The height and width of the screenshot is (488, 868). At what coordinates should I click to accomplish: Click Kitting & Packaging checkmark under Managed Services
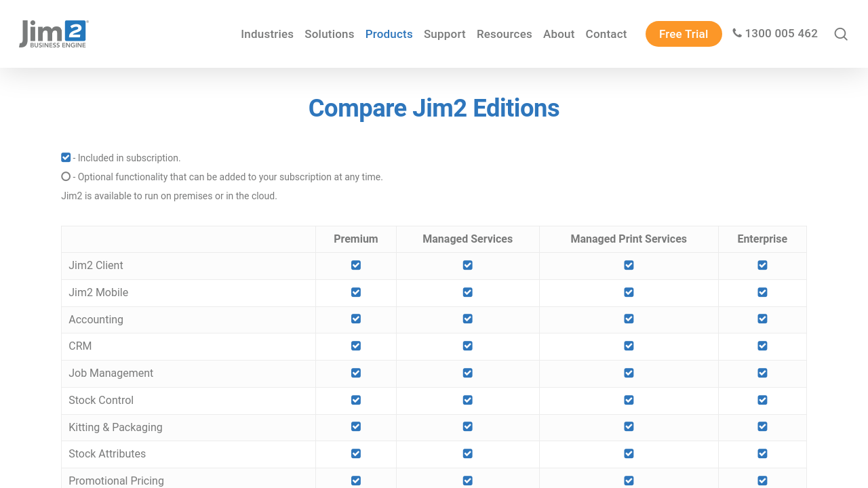click(x=468, y=426)
